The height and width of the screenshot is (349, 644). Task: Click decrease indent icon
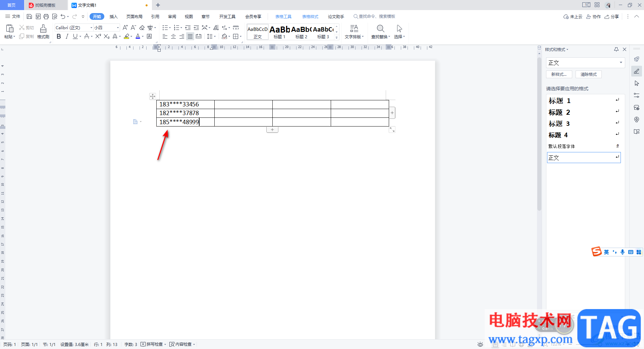tap(188, 28)
